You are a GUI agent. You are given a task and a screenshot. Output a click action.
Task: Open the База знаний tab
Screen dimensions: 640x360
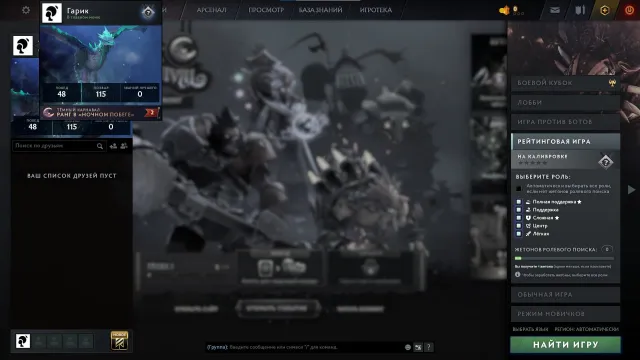(320, 10)
